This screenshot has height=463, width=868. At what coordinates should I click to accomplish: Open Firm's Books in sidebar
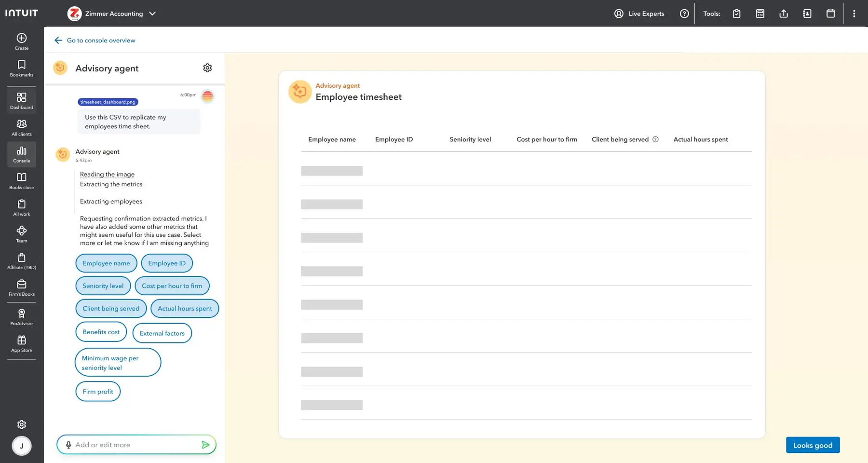22,288
